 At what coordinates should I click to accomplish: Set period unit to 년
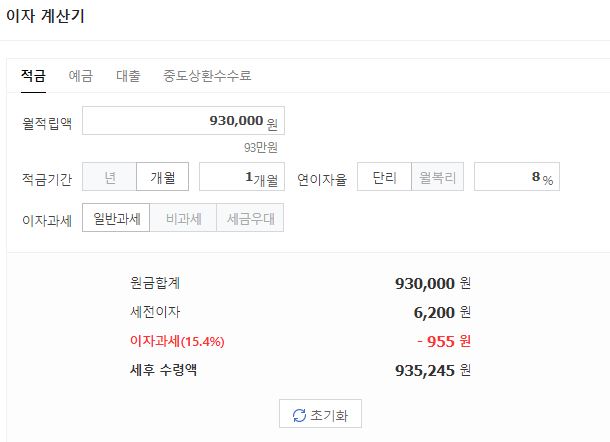click(x=109, y=177)
